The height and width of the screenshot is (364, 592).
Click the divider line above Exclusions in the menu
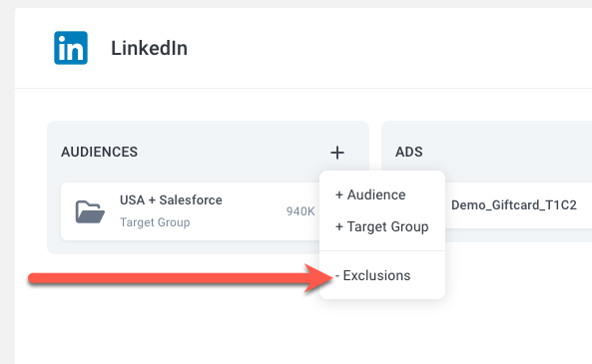(382, 250)
